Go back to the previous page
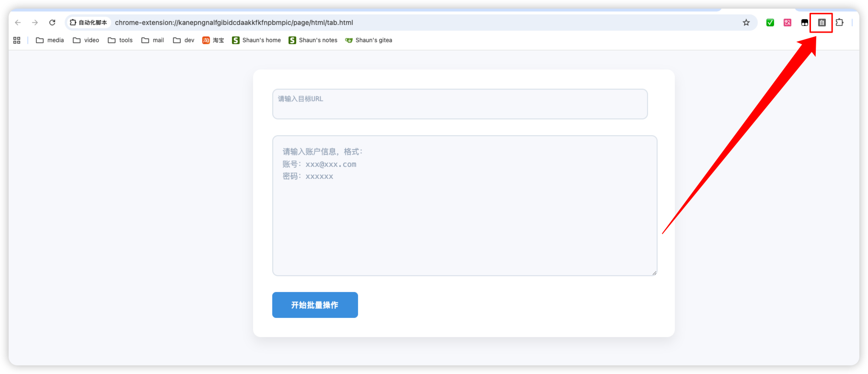 (18, 23)
